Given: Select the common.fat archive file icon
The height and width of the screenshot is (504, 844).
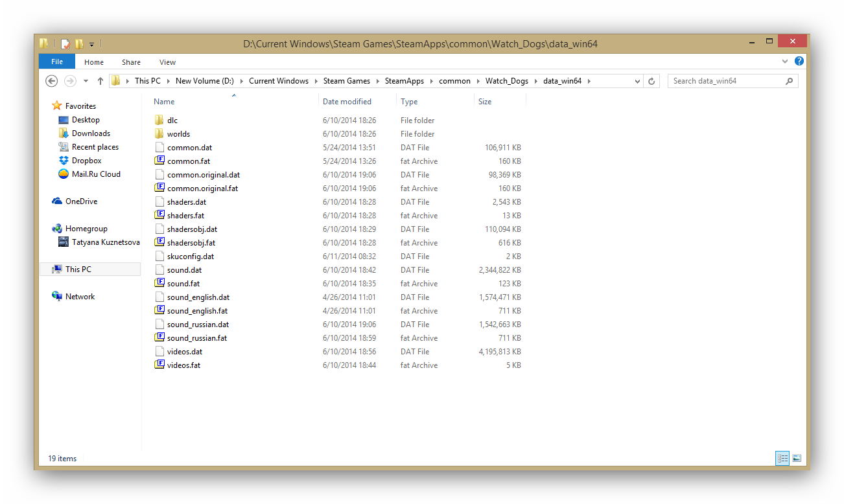Looking at the screenshot, I should (159, 161).
